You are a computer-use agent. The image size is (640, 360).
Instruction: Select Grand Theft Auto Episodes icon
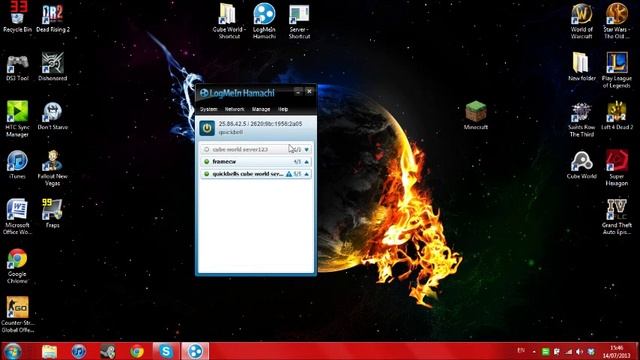pyautogui.click(x=617, y=217)
